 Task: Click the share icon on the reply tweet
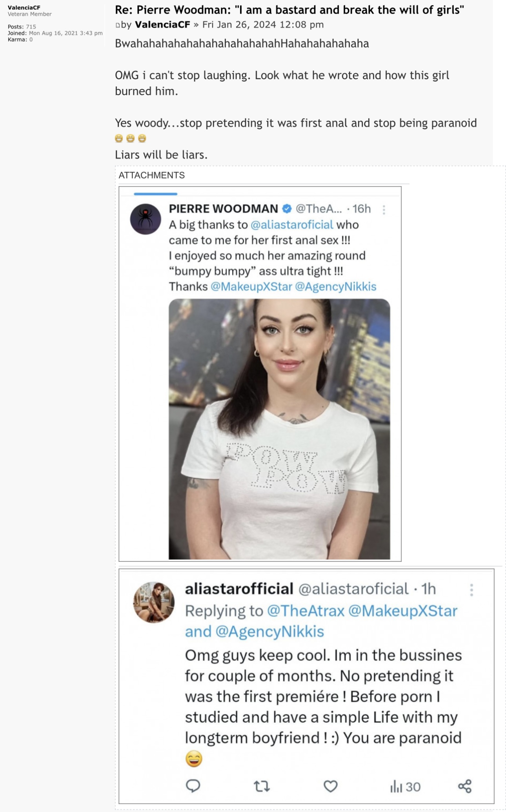tap(465, 786)
